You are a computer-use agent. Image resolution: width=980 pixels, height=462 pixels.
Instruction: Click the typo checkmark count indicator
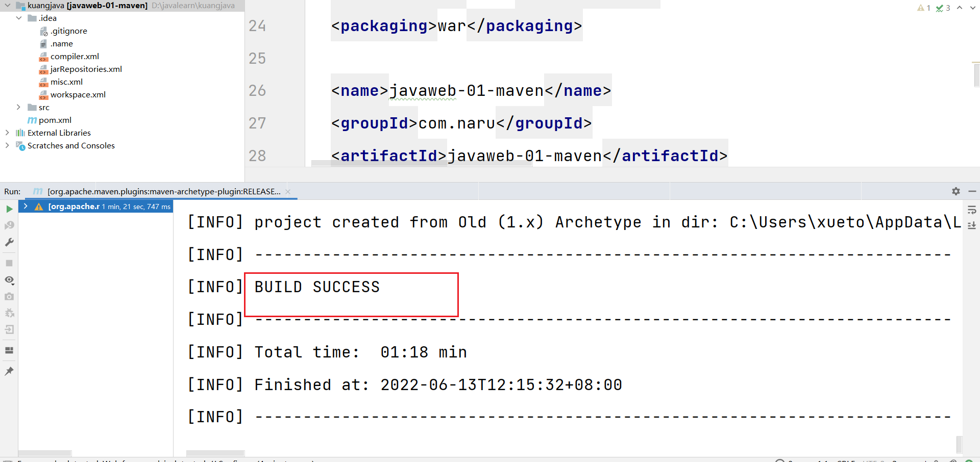(943, 8)
